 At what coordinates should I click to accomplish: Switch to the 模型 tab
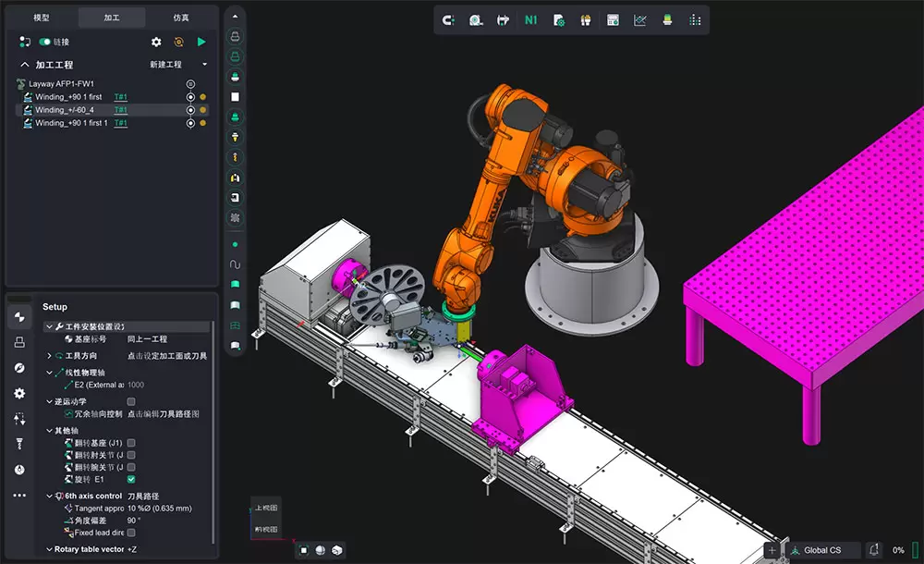[42, 18]
